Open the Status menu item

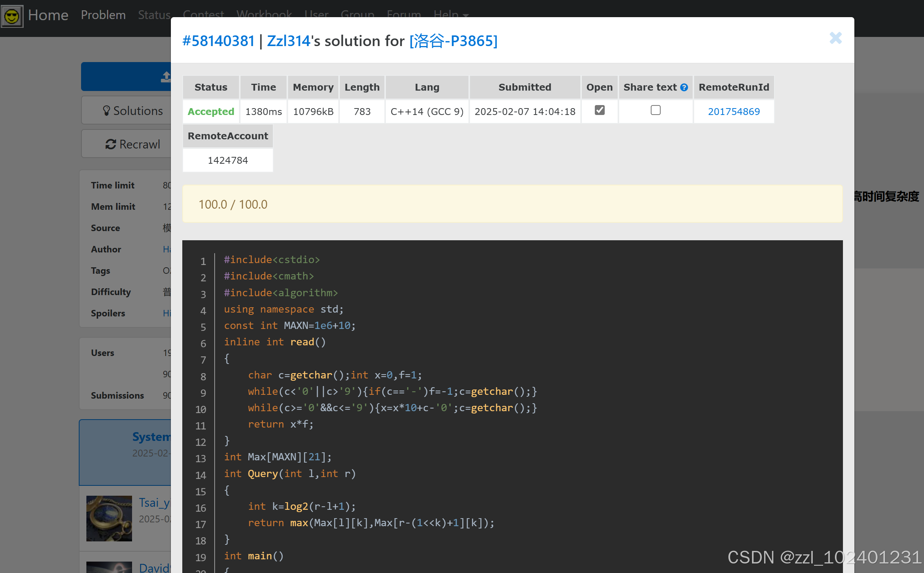pos(154,15)
